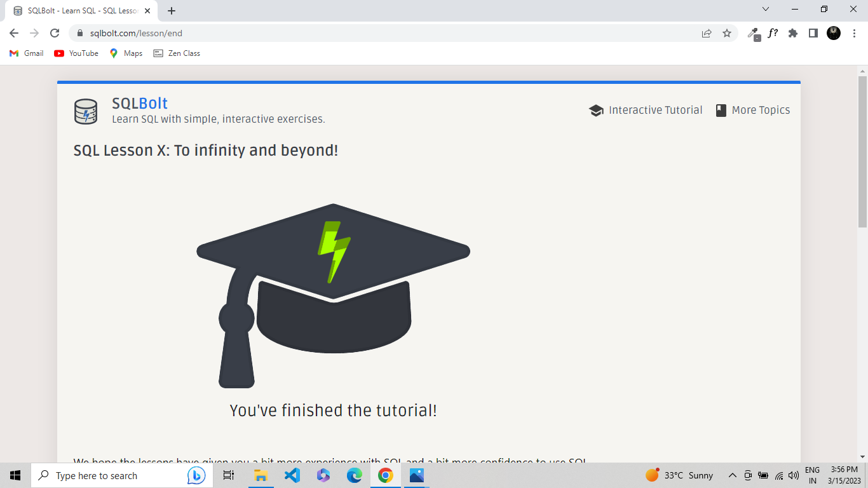
Task: Open a new browser tab
Action: [x=172, y=11]
